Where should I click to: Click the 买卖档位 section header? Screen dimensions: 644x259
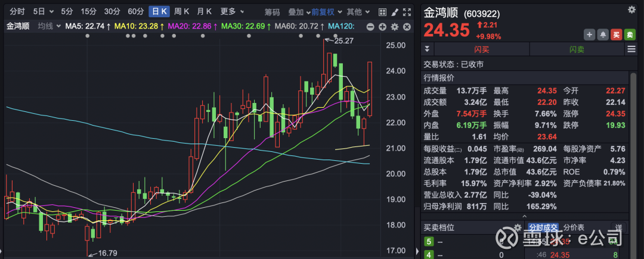[x=439, y=227]
